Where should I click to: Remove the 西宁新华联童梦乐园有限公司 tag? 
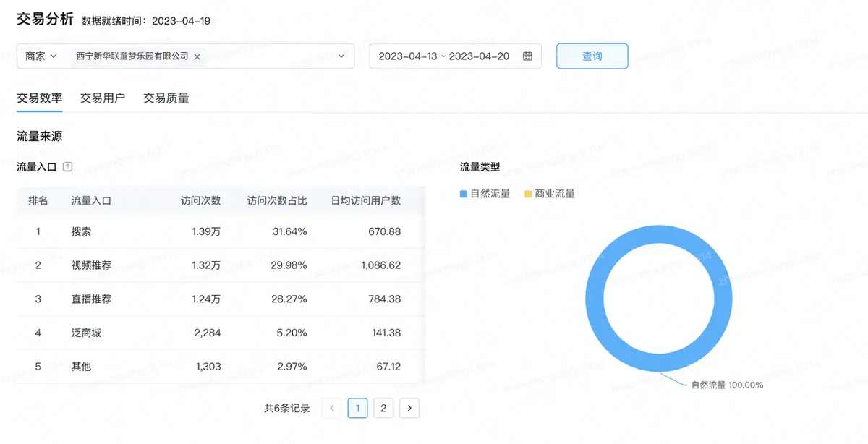(197, 56)
